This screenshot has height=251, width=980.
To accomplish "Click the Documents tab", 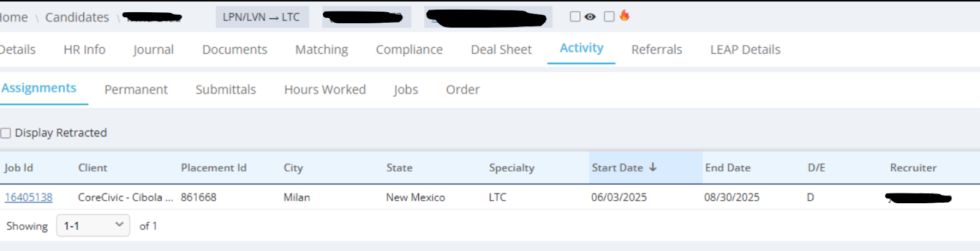I will tap(235, 50).
